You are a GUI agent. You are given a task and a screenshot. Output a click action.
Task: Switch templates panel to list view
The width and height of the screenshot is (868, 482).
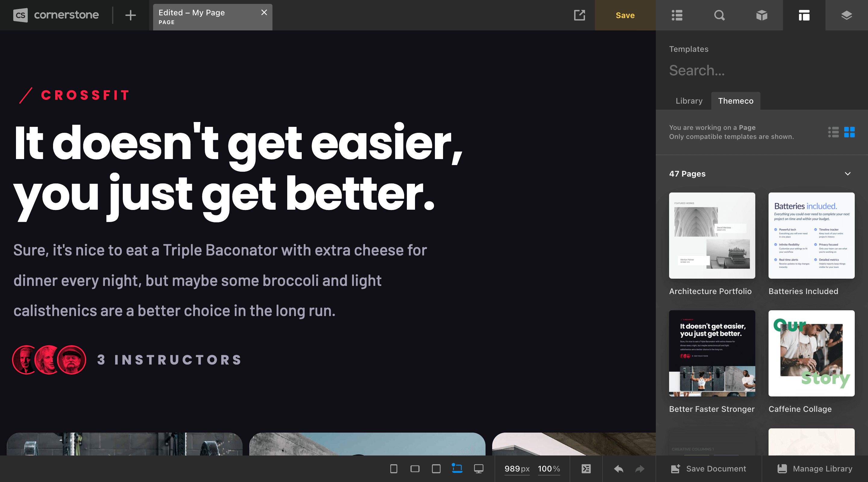[x=834, y=132]
